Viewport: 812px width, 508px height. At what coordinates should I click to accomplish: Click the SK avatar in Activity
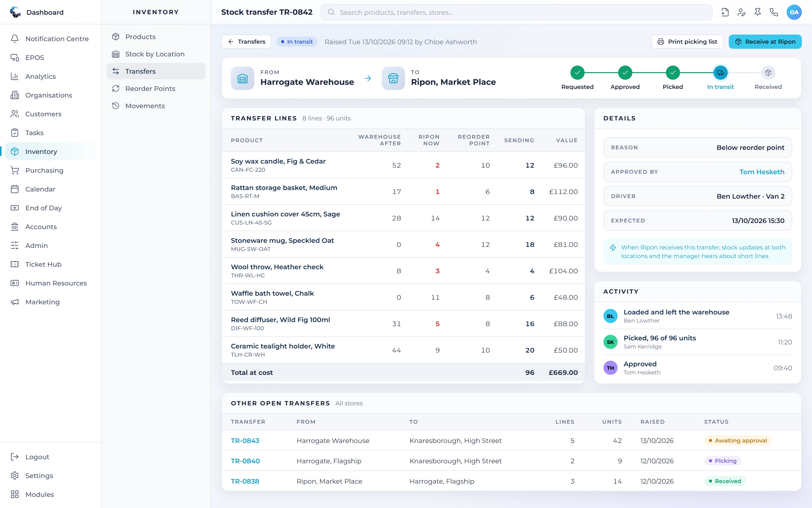pyautogui.click(x=610, y=342)
